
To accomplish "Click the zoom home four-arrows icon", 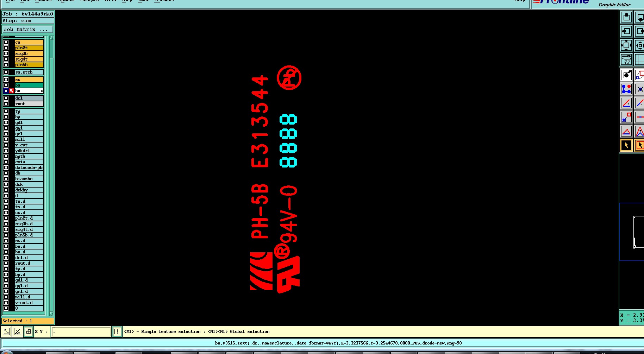I will (x=626, y=45).
